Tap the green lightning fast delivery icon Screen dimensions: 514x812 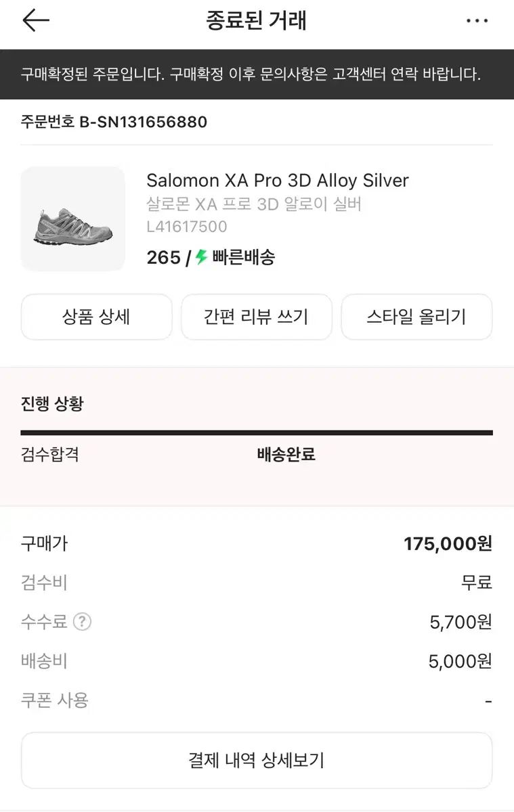coord(201,257)
